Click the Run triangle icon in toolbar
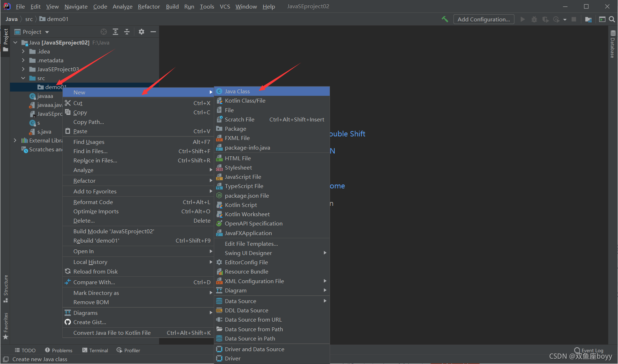Viewport: 618px width, 364px height. [x=522, y=19]
